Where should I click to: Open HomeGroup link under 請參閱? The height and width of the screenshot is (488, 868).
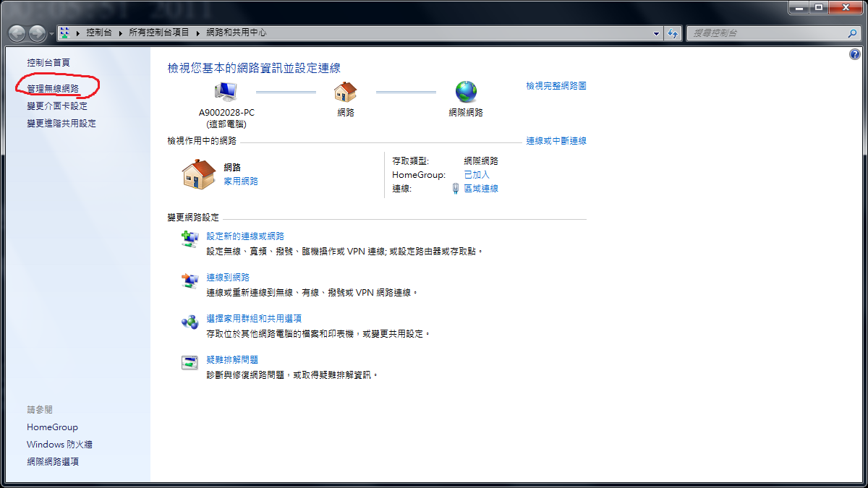click(52, 427)
